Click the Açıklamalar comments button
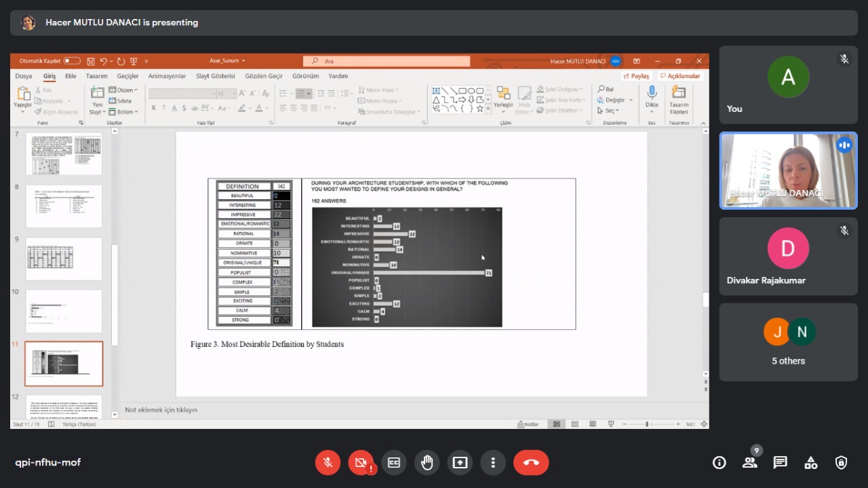 [x=680, y=76]
